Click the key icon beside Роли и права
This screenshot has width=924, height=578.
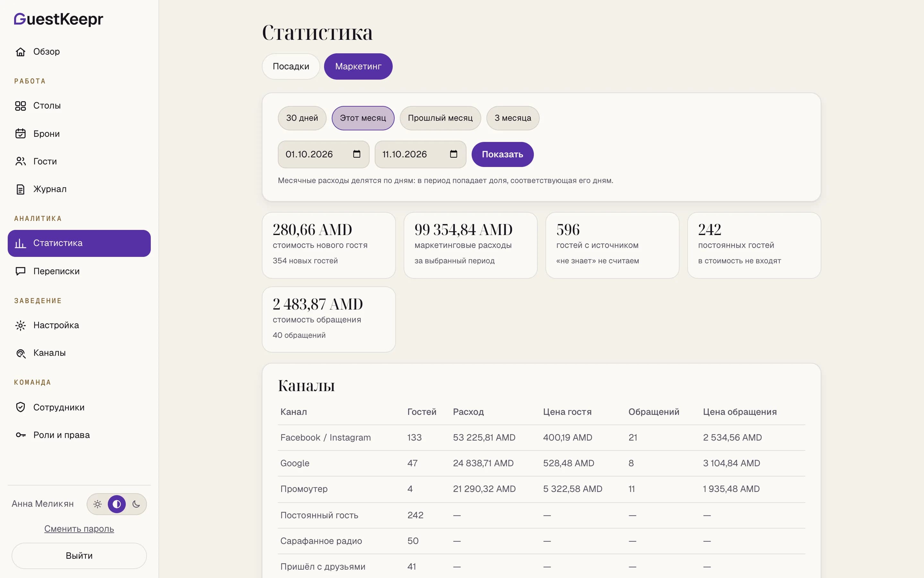21,435
